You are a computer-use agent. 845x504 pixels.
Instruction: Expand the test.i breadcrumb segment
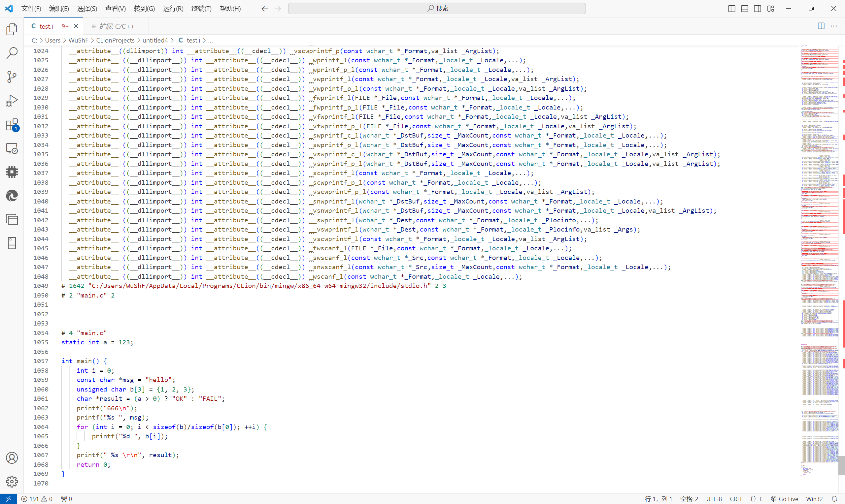pyautogui.click(x=189, y=41)
